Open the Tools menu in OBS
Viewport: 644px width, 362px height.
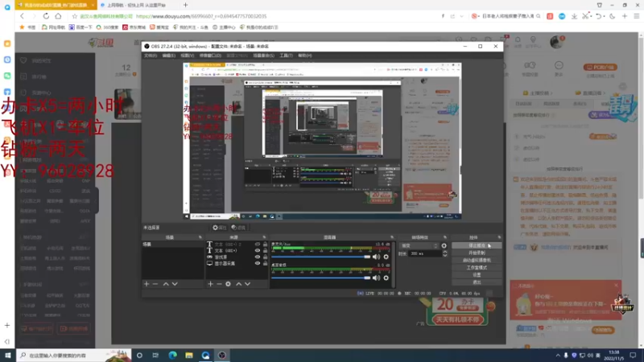(286, 56)
